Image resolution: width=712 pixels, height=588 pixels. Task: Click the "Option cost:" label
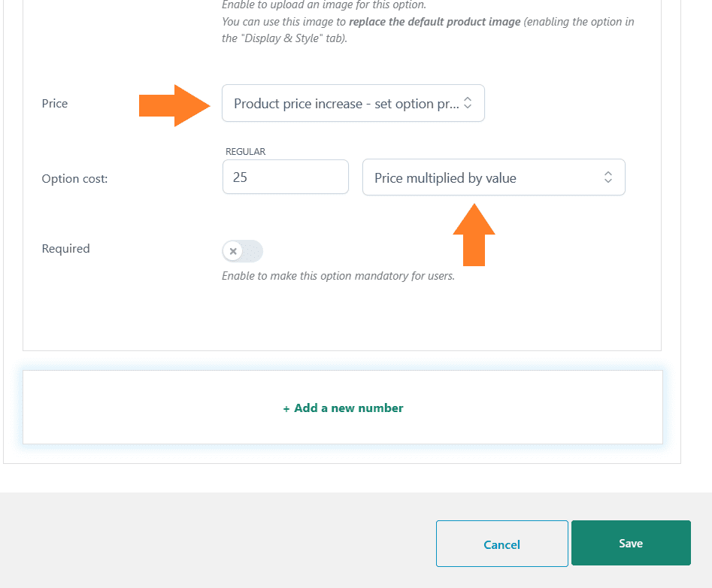coord(74,178)
